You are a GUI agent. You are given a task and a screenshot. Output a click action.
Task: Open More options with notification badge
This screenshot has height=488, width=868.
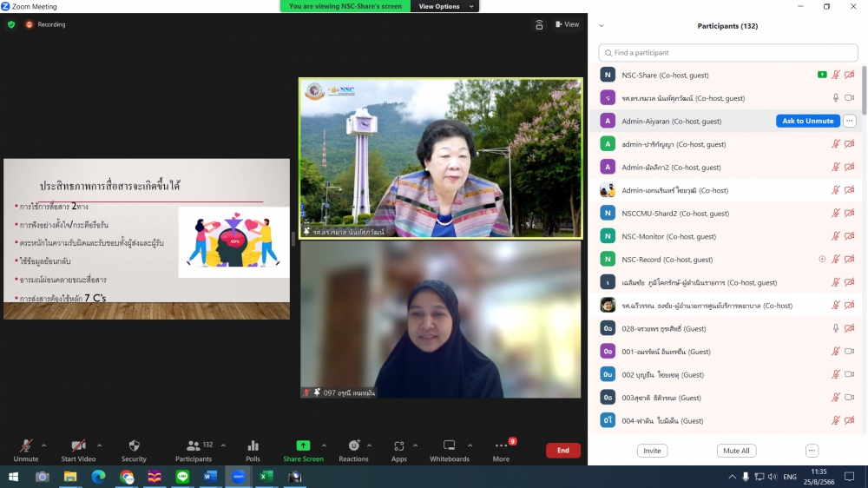(501, 450)
